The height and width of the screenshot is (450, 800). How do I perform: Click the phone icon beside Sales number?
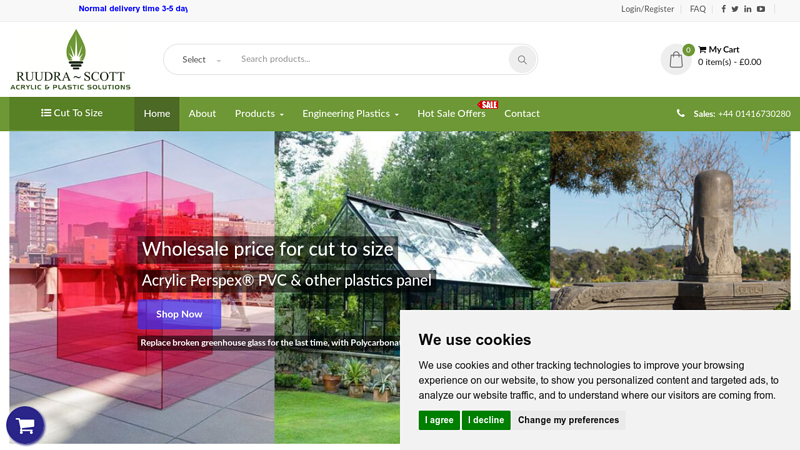coord(681,113)
